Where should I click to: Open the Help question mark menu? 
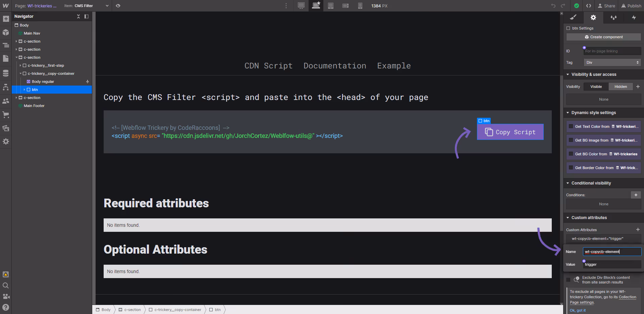pyautogui.click(x=6, y=307)
